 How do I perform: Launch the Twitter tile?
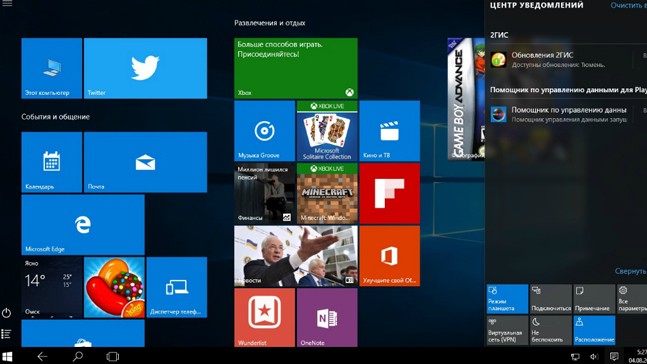(x=145, y=68)
